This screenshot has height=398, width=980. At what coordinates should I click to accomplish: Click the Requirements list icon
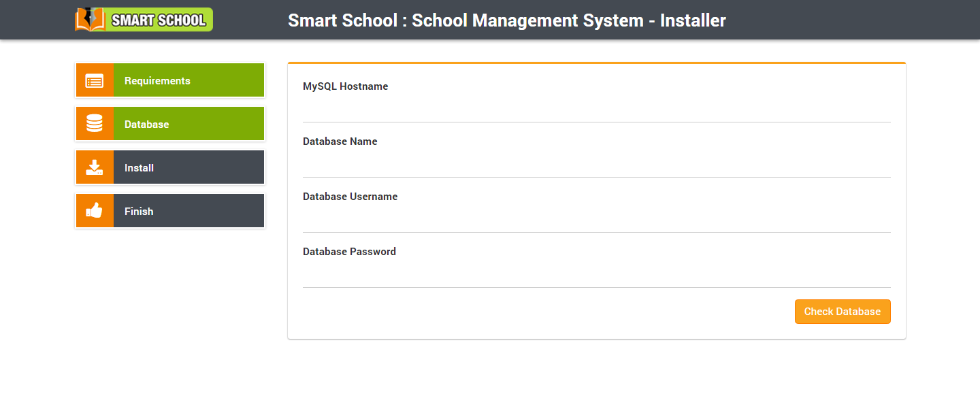pyautogui.click(x=95, y=81)
